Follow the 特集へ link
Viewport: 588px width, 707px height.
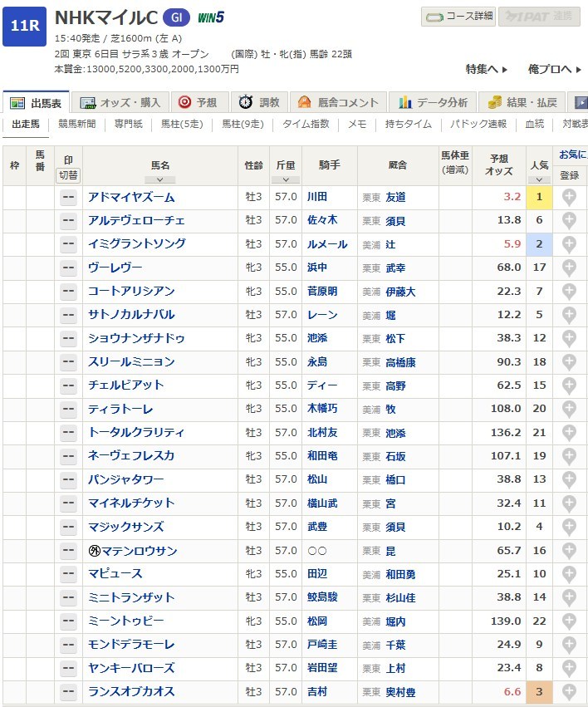click(x=487, y=70)
